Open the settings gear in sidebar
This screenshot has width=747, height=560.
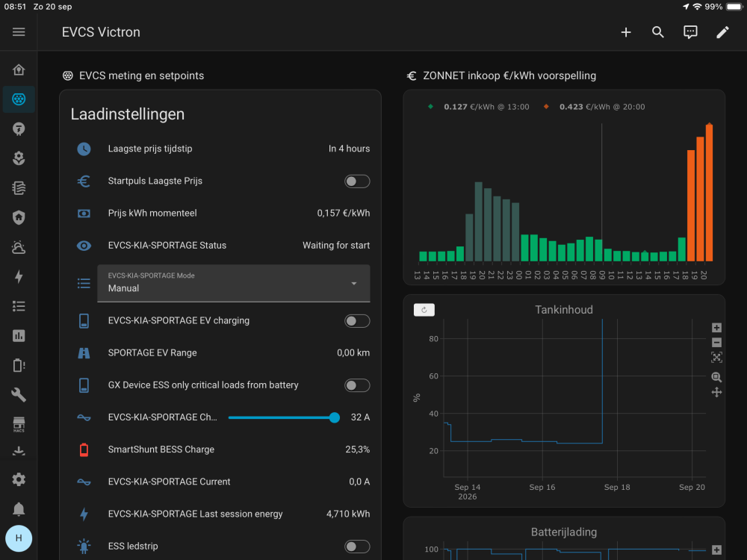coord(19,479)
